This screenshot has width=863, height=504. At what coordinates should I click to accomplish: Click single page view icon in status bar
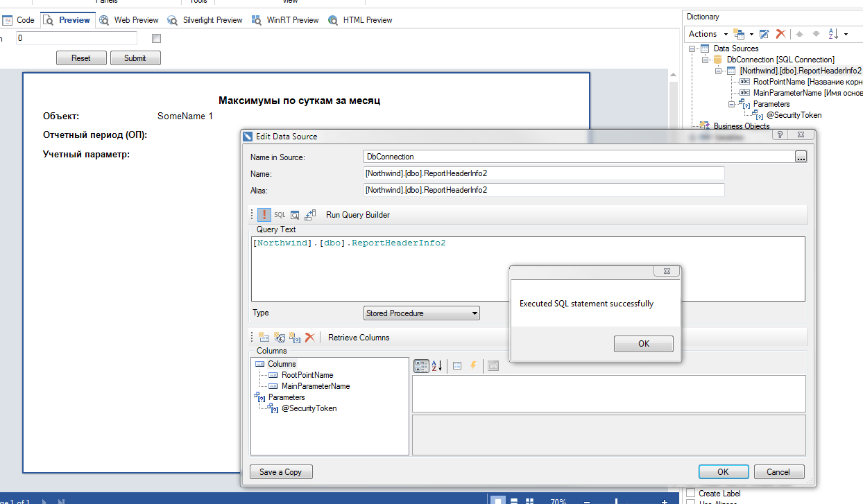(x=498, y=501)
